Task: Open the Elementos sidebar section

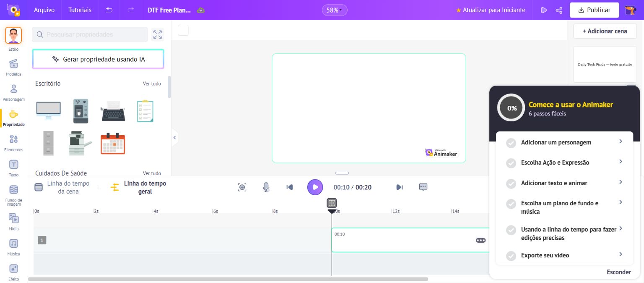Action: point(13,143)
